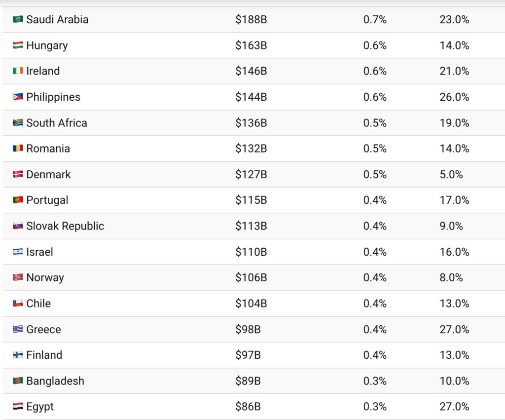The width and height of the screenshot is (505, 420).
Task: Click the Slovak Republic flag icon
Action: click(18, 226)
